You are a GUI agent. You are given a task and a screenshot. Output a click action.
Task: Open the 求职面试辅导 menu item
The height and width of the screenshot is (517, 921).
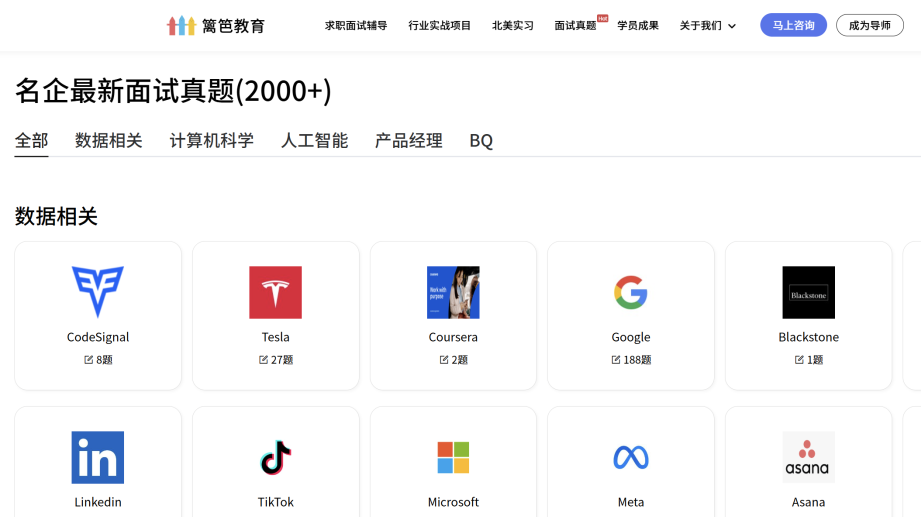356,26
